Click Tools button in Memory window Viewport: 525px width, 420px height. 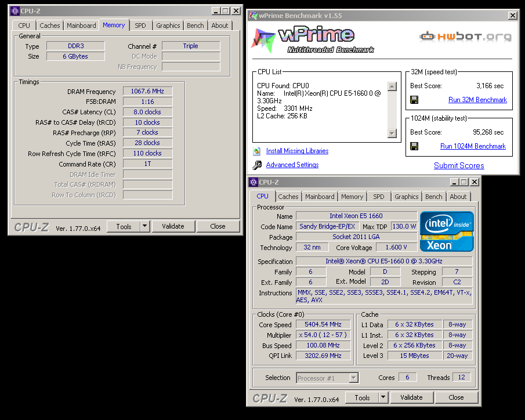[124, 226]
